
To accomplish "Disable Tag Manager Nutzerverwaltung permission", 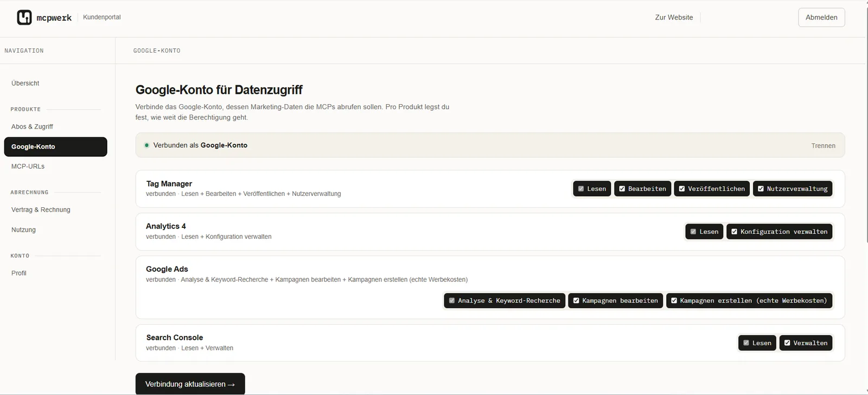I will 761,189.
